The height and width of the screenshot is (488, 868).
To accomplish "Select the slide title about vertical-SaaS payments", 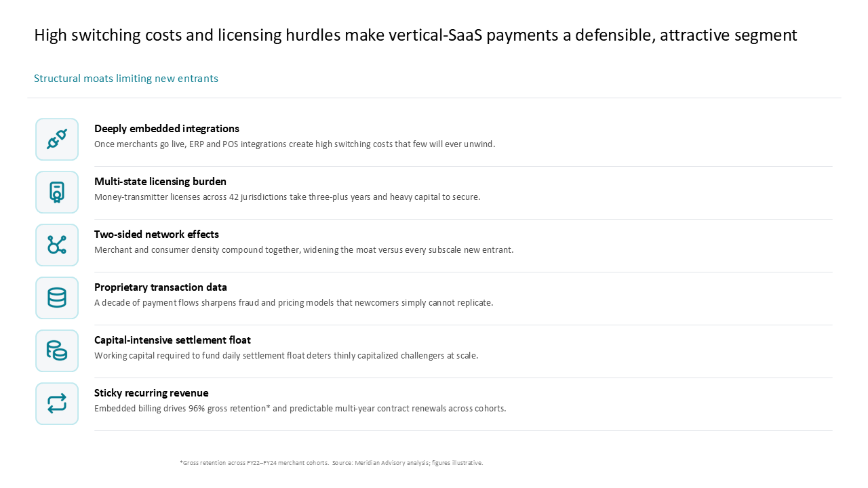I will 416,35.
